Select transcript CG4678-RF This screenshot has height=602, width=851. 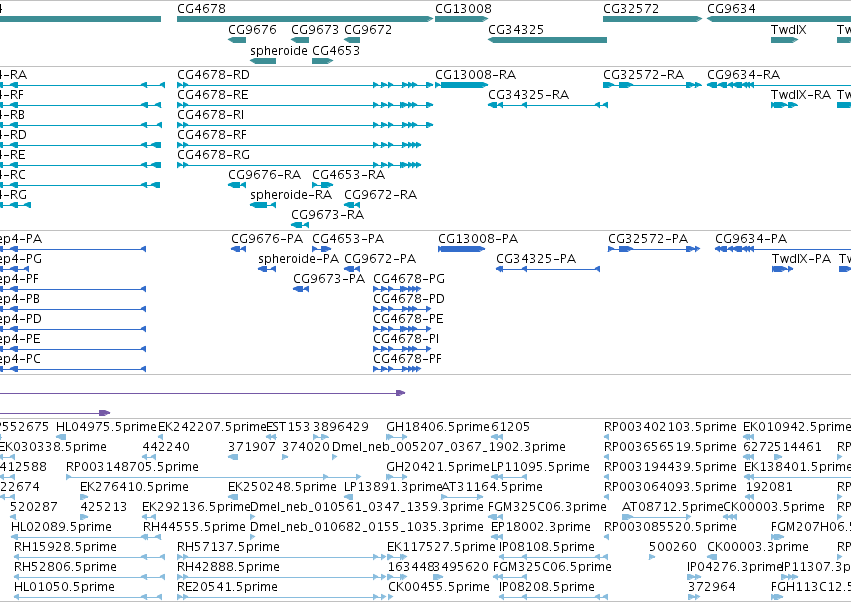299,145
